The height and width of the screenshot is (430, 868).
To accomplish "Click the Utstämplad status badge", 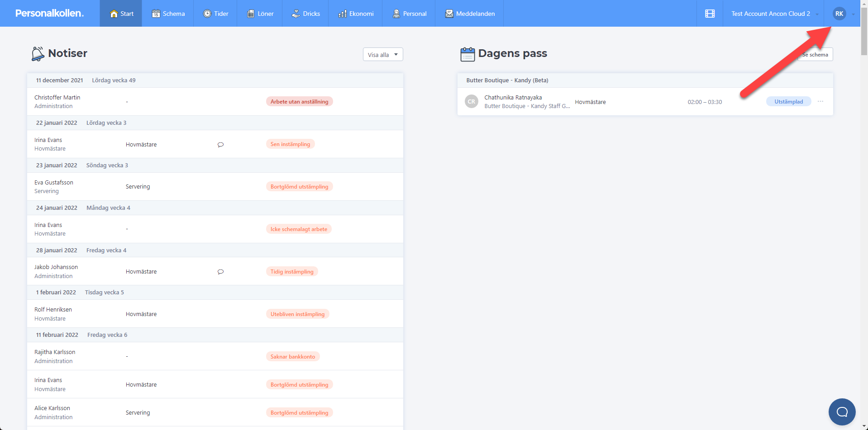I will point(788,101).
